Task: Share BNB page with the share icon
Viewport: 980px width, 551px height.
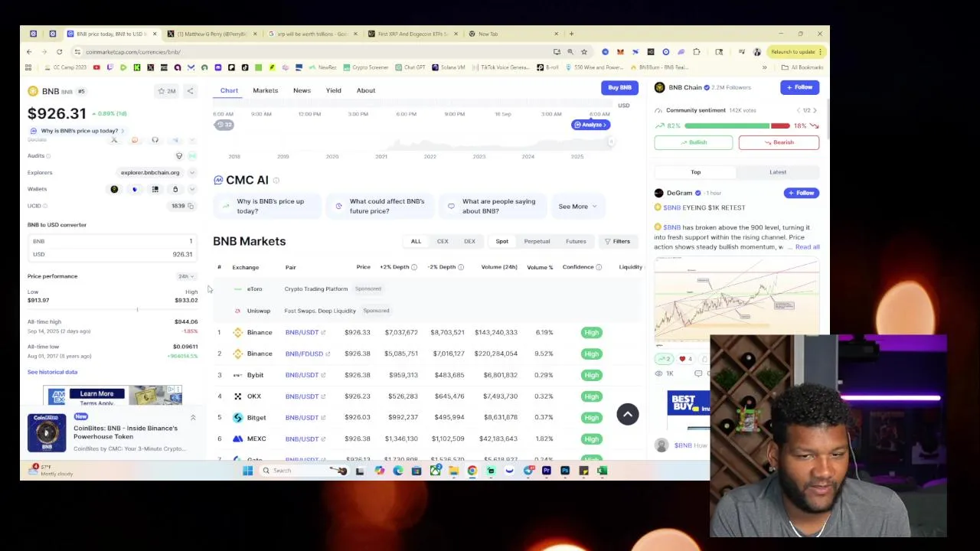Action: click(190, 91)
